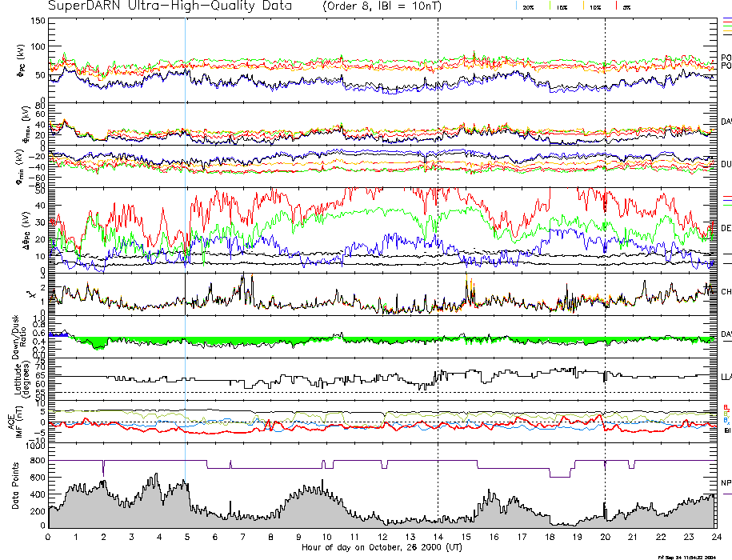
Task: Click the 'Dawn/Dusk Ratio' y-axis label
Action: click(21, 337)
